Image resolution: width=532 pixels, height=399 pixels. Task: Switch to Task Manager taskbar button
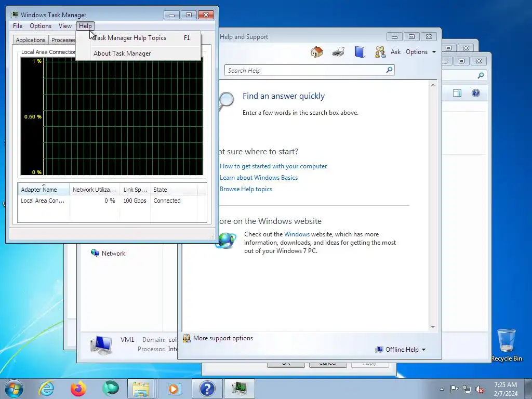point(240,389)
